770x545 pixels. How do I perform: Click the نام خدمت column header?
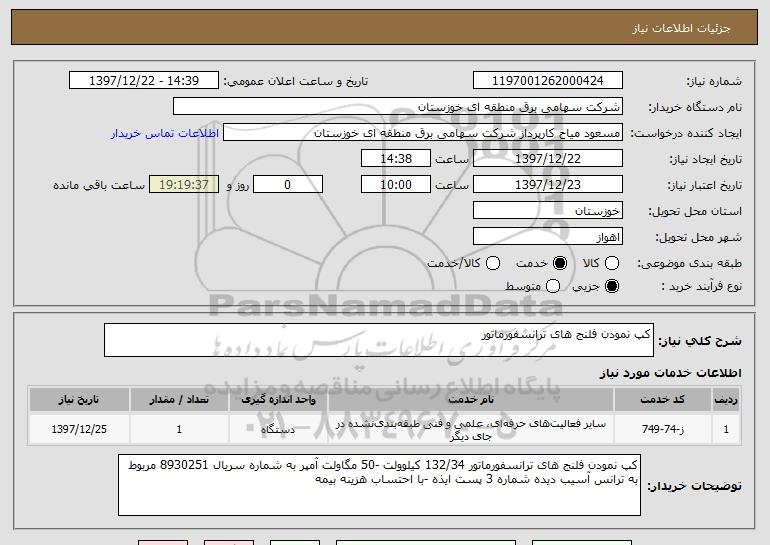click(470, 400)
